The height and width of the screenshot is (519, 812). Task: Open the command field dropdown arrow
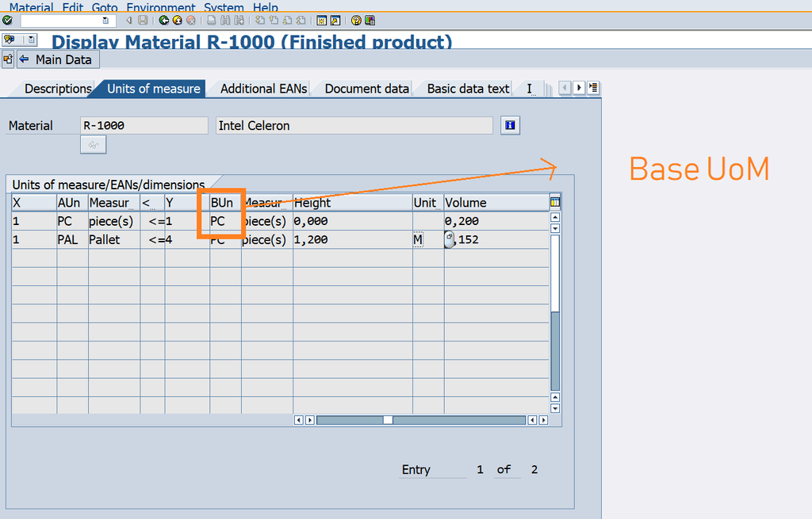click(105, 21)
